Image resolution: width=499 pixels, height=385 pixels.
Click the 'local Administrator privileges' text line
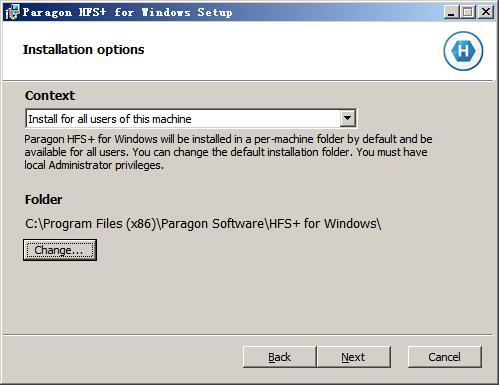pos(94,165)
